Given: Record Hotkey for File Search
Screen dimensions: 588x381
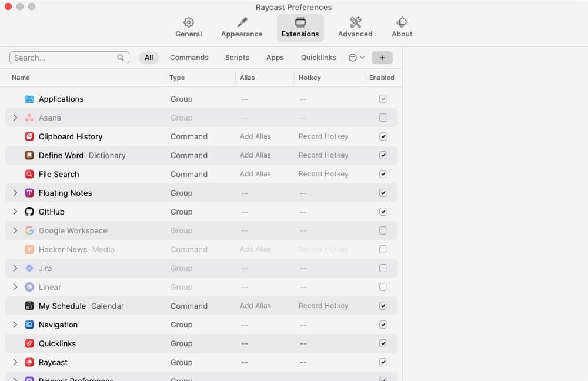Looking at the screenshot, I should (323, 173).
